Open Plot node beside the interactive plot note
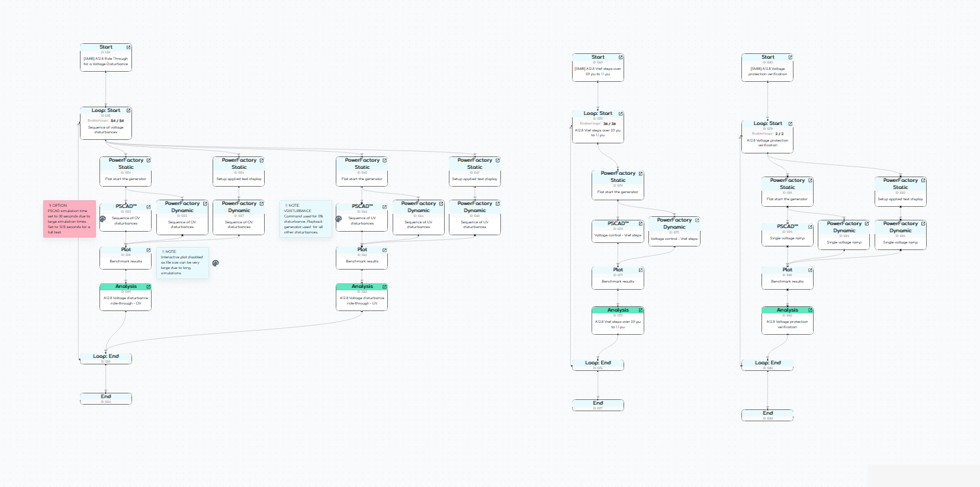 point(149,250)
